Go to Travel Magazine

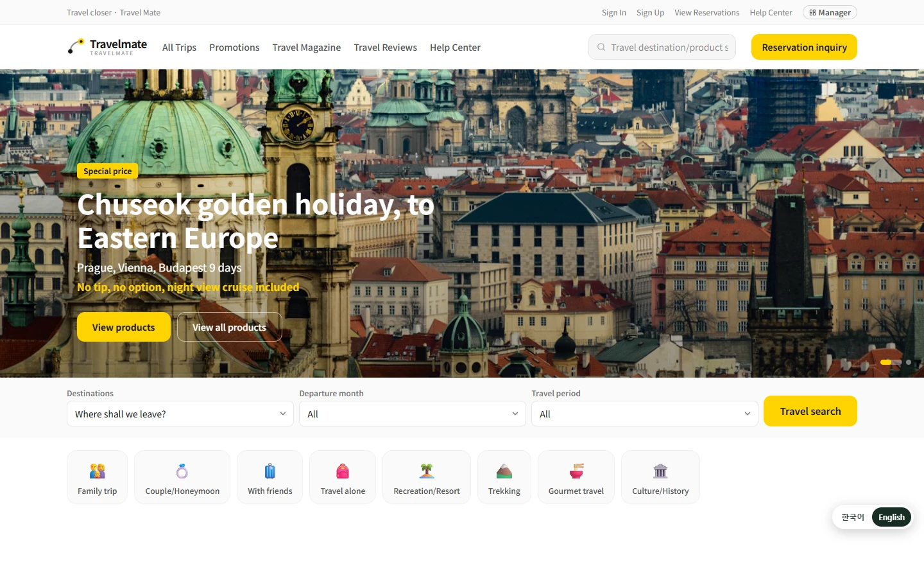click(307, 48)
